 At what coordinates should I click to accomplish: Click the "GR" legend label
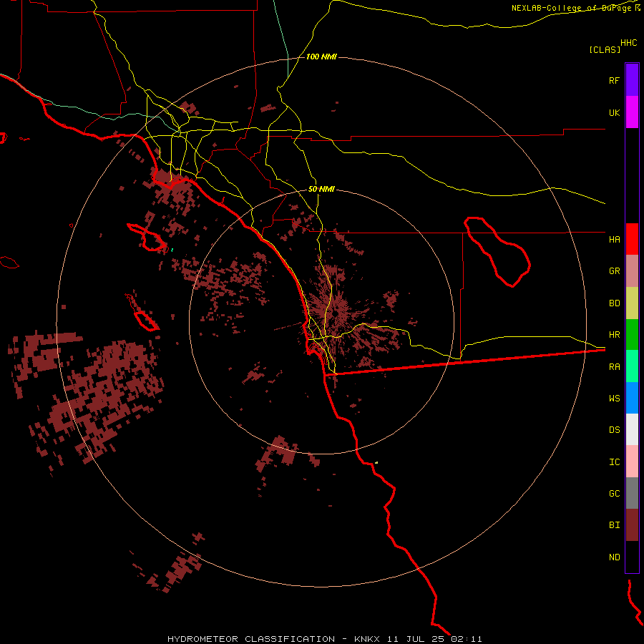614,271
